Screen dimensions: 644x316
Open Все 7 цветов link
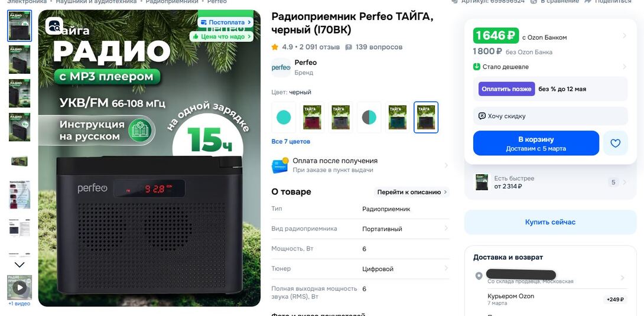point(291,142)
